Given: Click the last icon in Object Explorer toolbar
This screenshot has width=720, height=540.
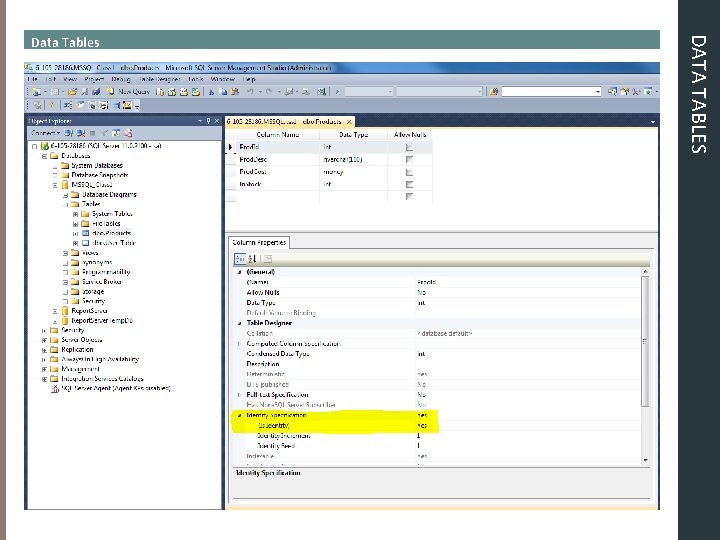Looking at the screenshot, I should point(128,133).
